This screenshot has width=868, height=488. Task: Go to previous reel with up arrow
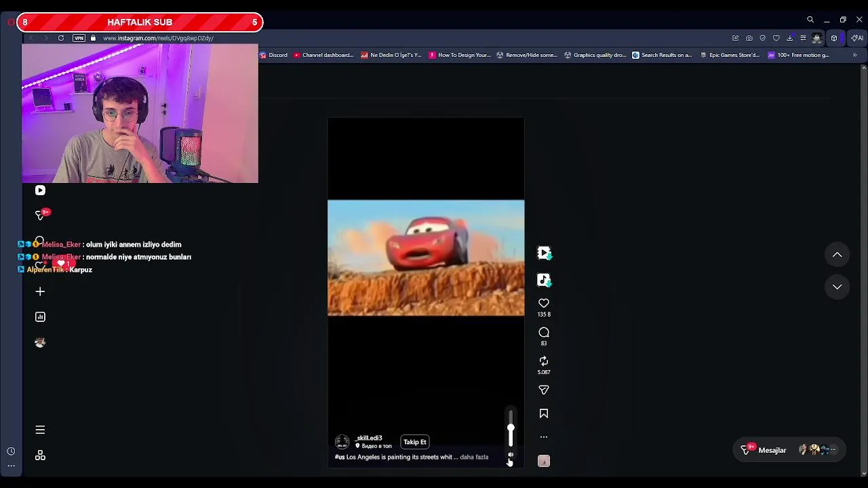point(837,255)
